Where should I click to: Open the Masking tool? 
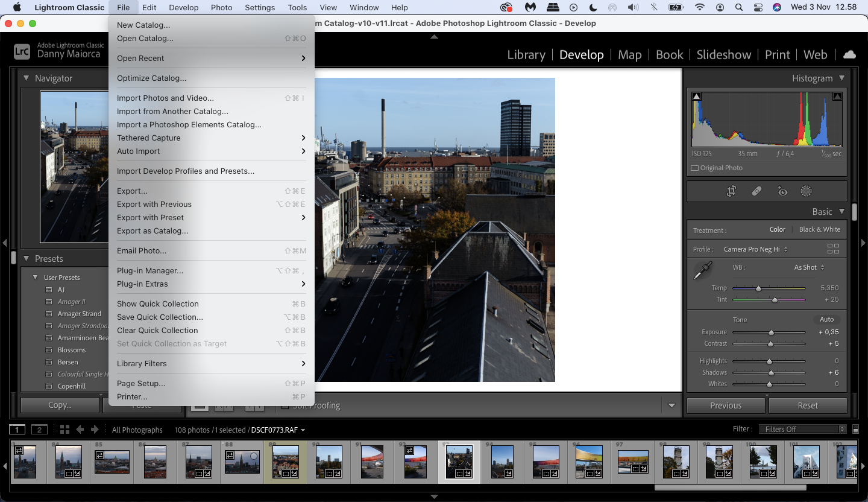806,191
